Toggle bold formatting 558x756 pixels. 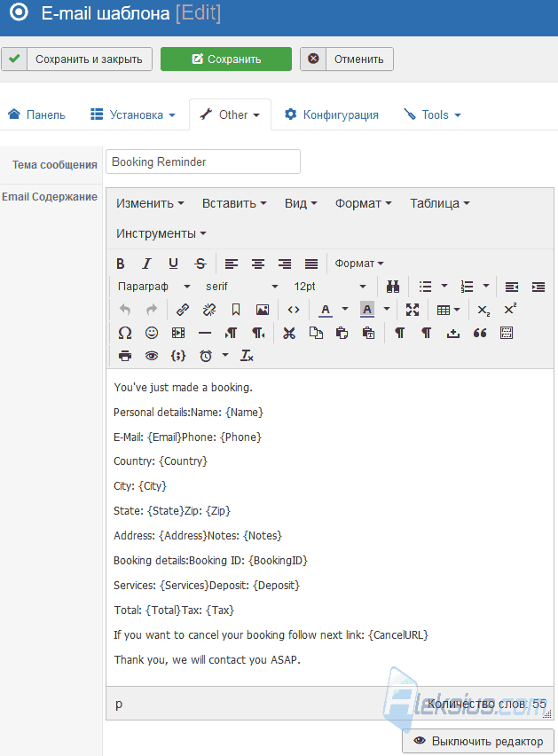point(121,264)
